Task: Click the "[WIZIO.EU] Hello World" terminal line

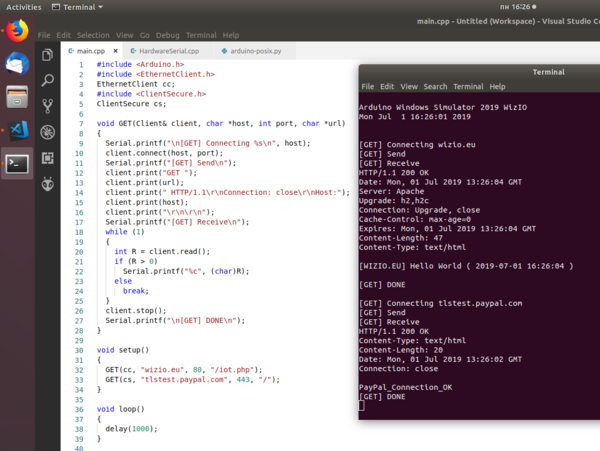Action: 466,266
